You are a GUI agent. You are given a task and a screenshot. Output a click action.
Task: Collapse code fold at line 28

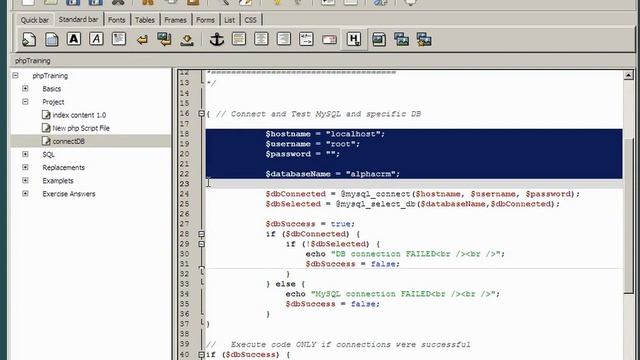(x=201, y=234)
